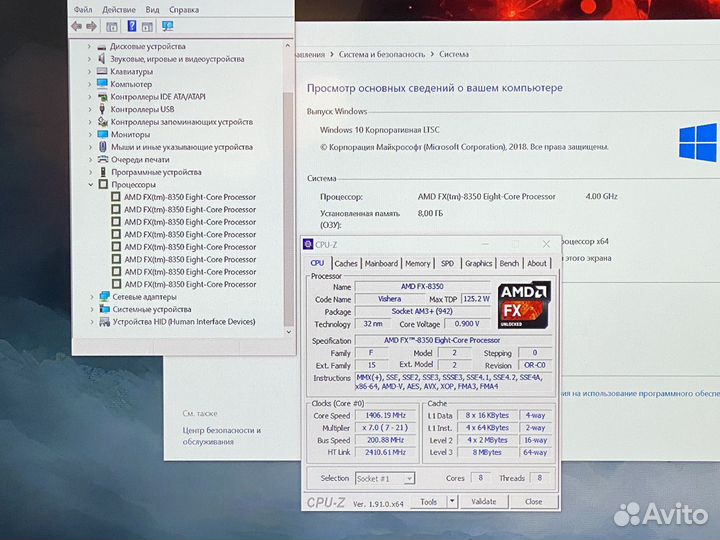Select the first AMD FX-8350 processor entry
The width and height of the screenshot is (720, 540).
(190, 197)
